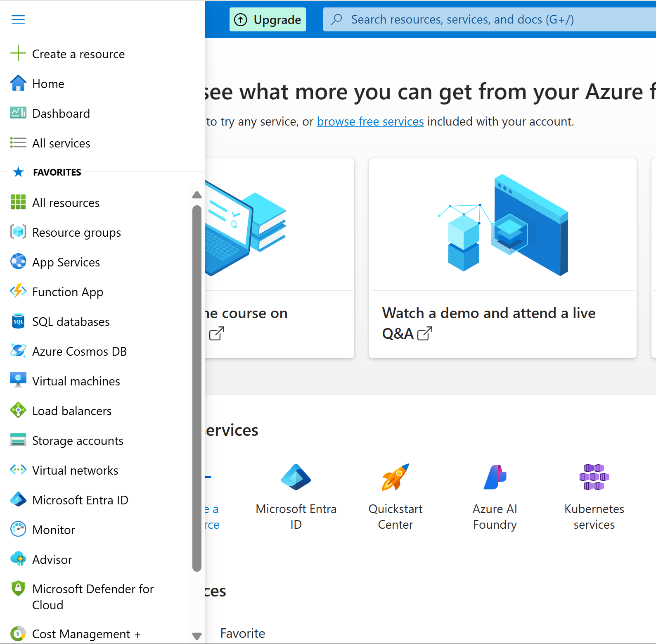Click the Favorite tab label
The height and width of the screenshot is (644, 656).
pyautogui.click(x=243, y=633)
